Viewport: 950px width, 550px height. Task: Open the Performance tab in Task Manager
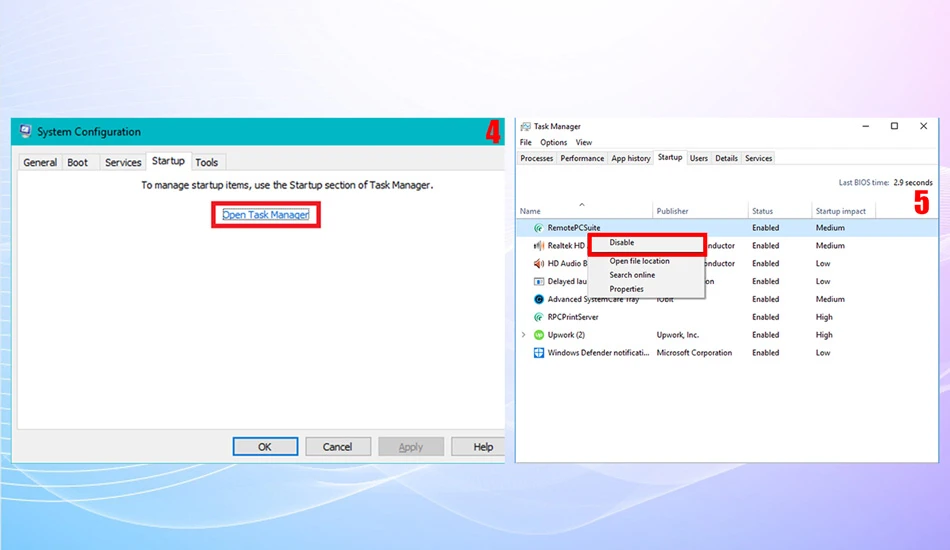582,158
